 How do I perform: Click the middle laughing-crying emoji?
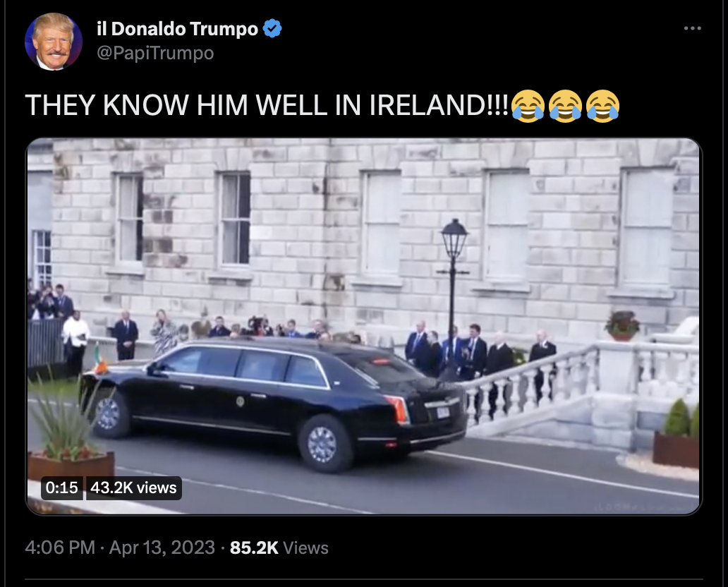(x=565, y=106)
